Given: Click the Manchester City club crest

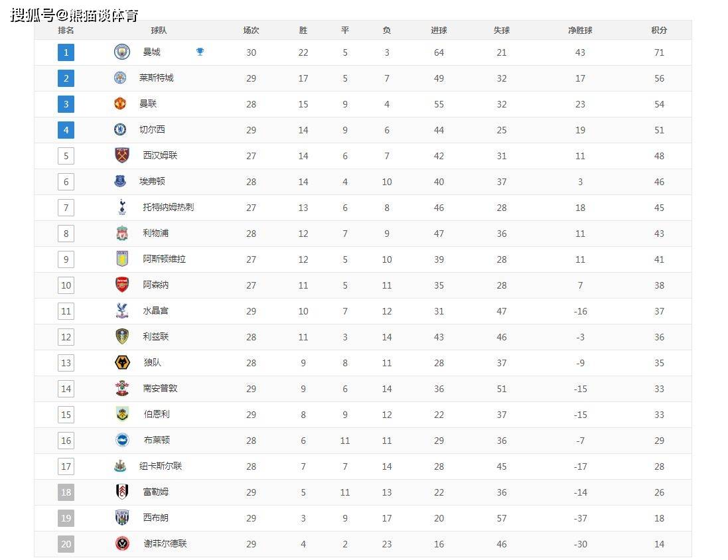Looking at the screenshot, I should 122,52.
